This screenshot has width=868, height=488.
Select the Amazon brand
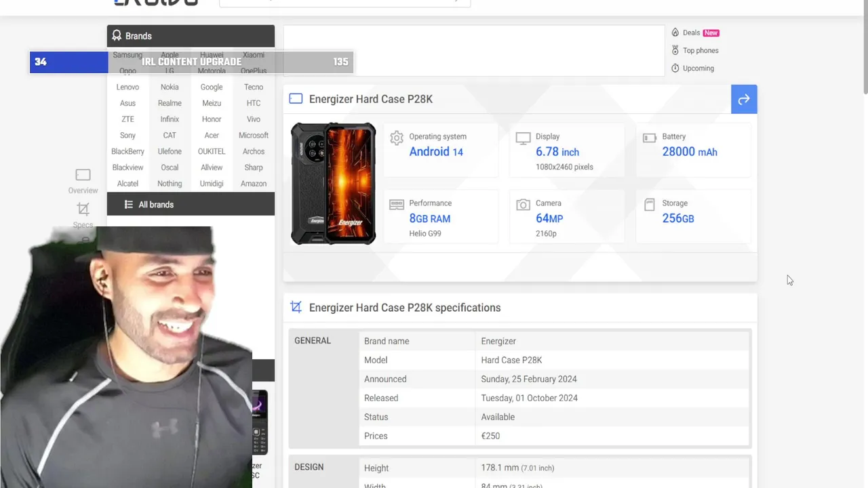[x=254, y=184]
